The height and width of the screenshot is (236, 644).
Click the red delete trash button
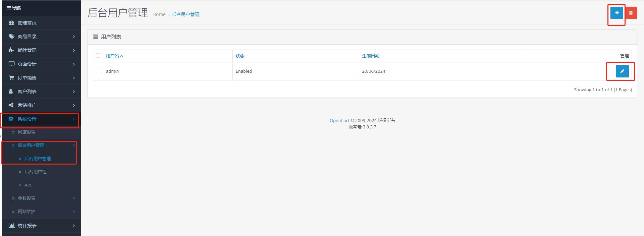coord(631,13)
